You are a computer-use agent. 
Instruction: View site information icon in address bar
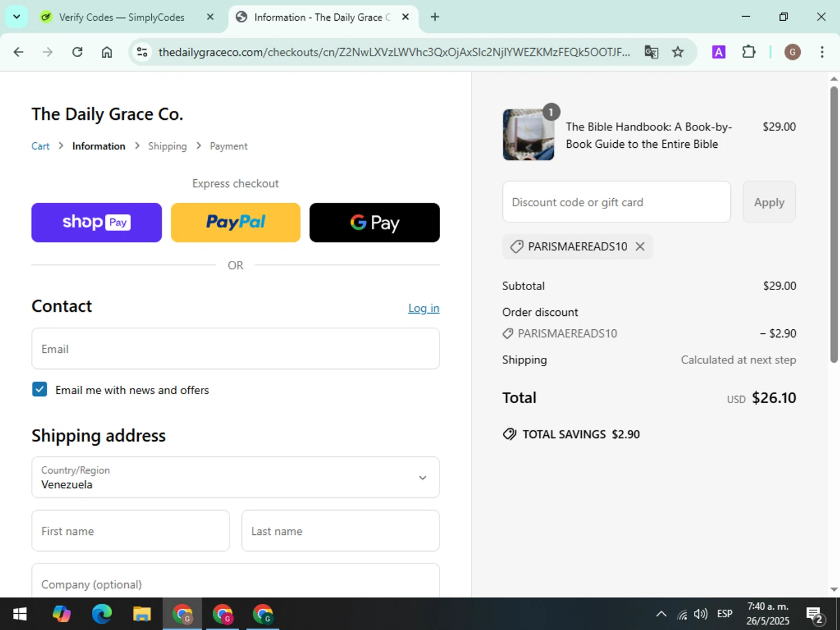(x=142, y=52)
